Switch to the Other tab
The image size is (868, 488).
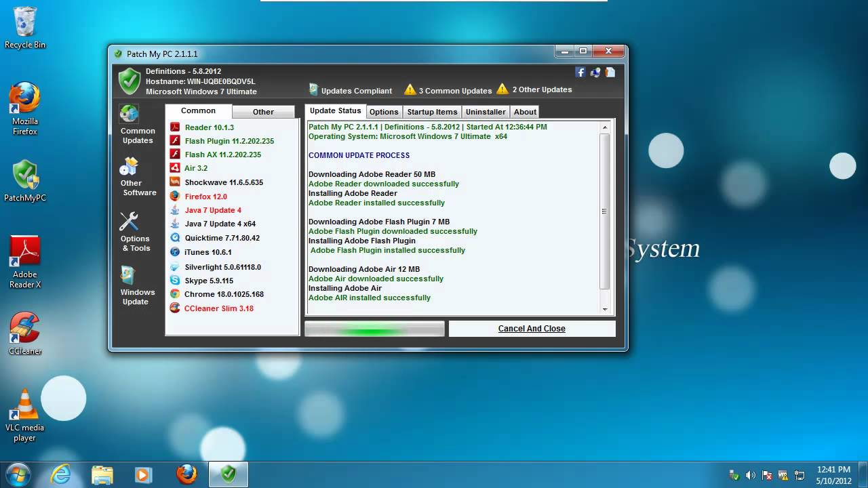[x=264, y=112]
